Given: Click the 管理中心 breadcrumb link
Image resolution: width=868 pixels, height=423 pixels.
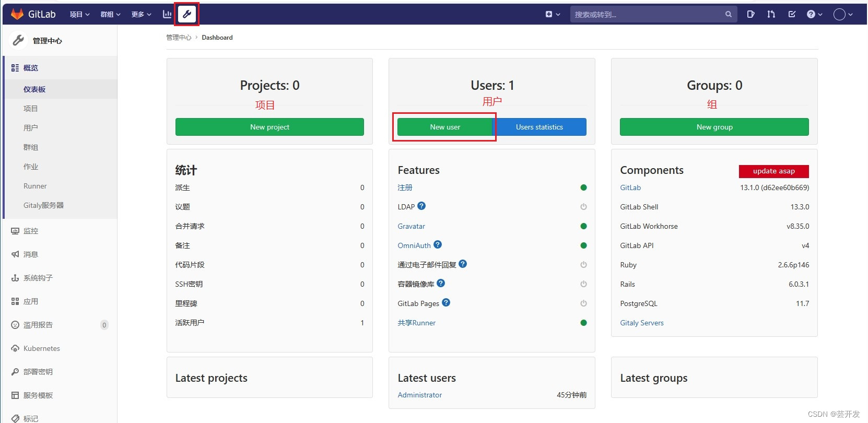Looking at the screenshot, I should (179, 38).
